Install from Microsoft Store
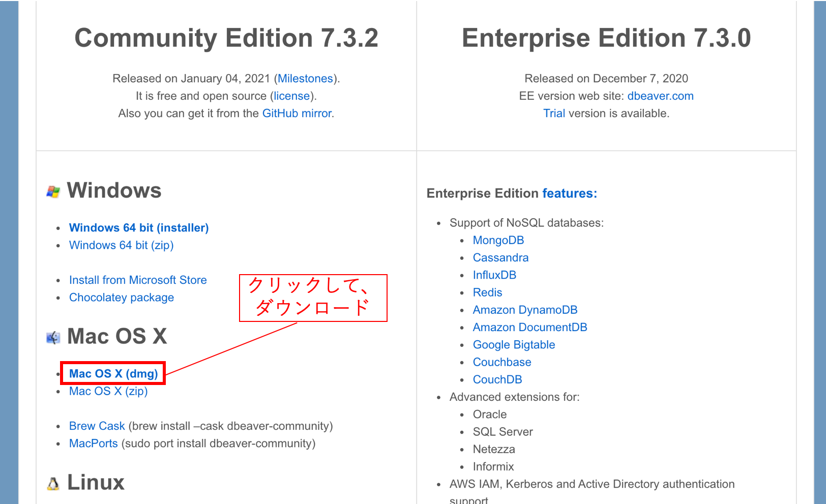 (137, 280)
